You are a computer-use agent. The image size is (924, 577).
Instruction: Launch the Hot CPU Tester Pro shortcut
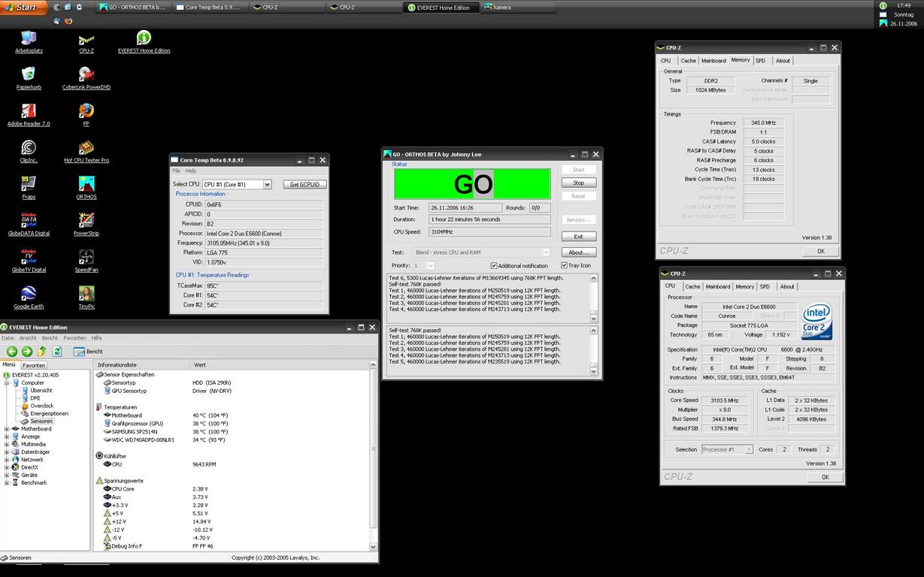click(x=86, y=151)
